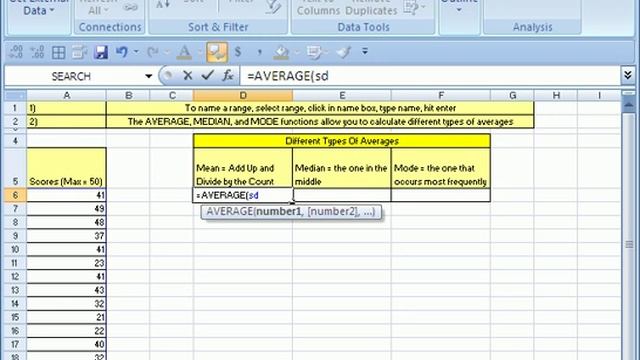This screenshot has width=640, height=360.
Task: Click the Save floppy disk icon
Action: (x=101, y=52)
